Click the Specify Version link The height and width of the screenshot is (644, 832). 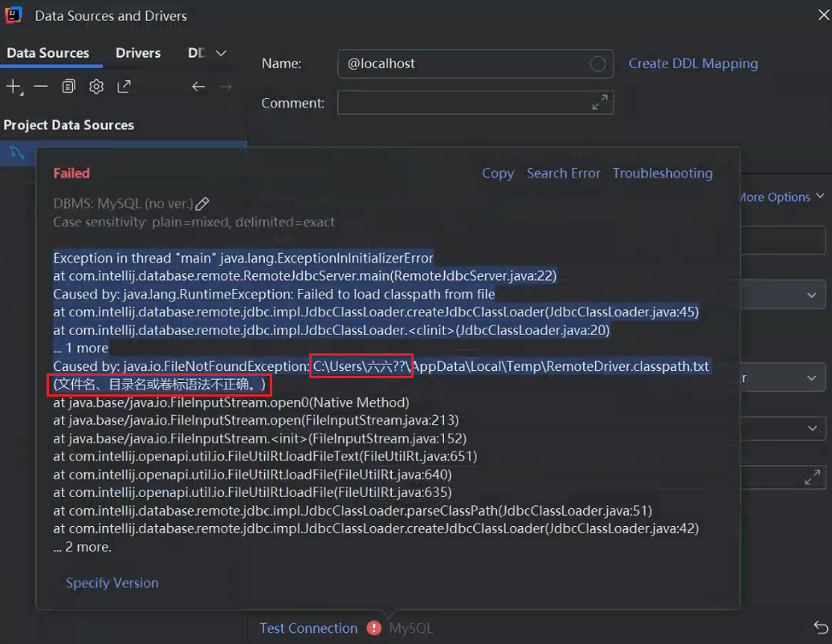(x=112, y=583)
